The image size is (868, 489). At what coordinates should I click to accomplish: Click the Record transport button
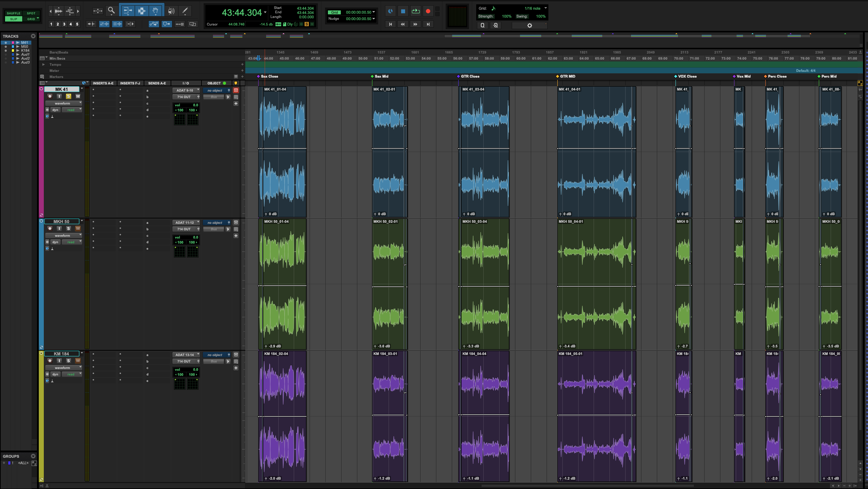[x=428, y=11]
